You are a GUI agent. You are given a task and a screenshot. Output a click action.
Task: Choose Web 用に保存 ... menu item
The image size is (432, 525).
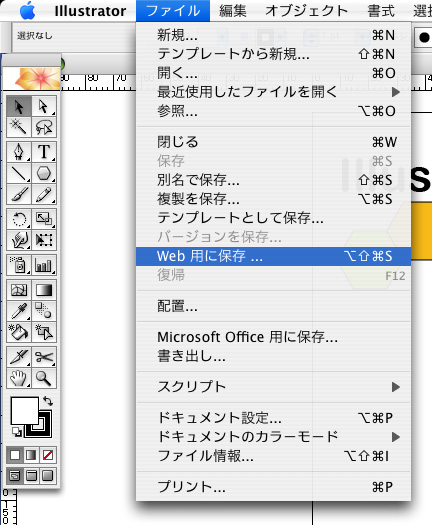click(x=273, y=256)
